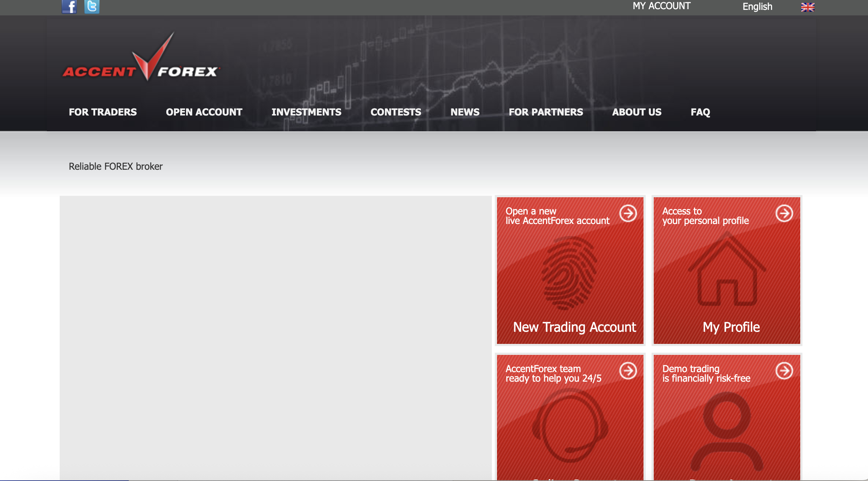
Task: Select the New Trading Account tile
Action: [x=570, y=270]
